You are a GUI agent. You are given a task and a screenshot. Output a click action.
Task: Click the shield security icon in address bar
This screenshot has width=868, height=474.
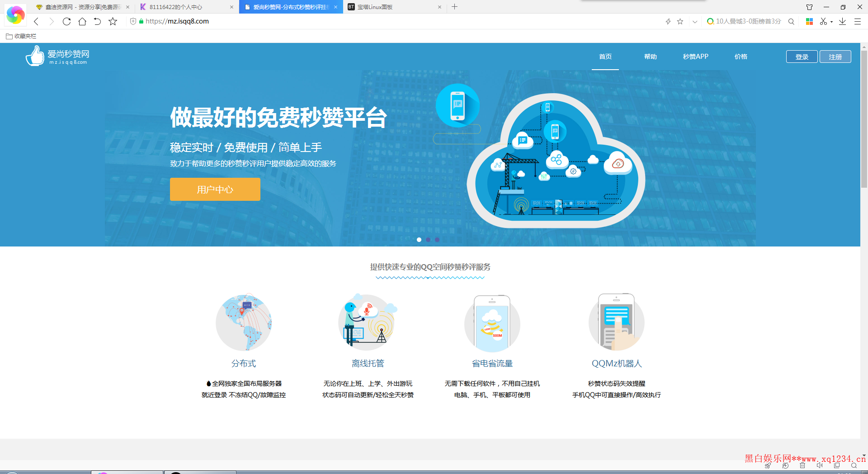pos(133,21)
